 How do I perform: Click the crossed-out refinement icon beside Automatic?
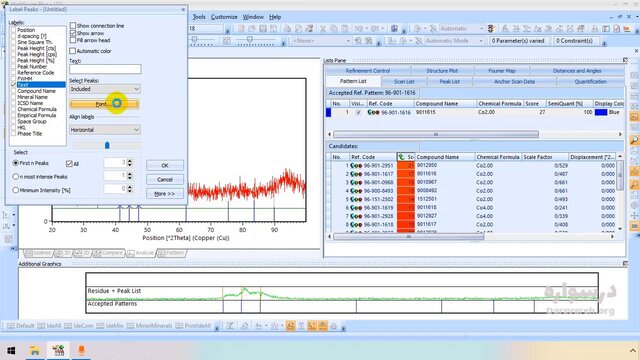(433, 29)
